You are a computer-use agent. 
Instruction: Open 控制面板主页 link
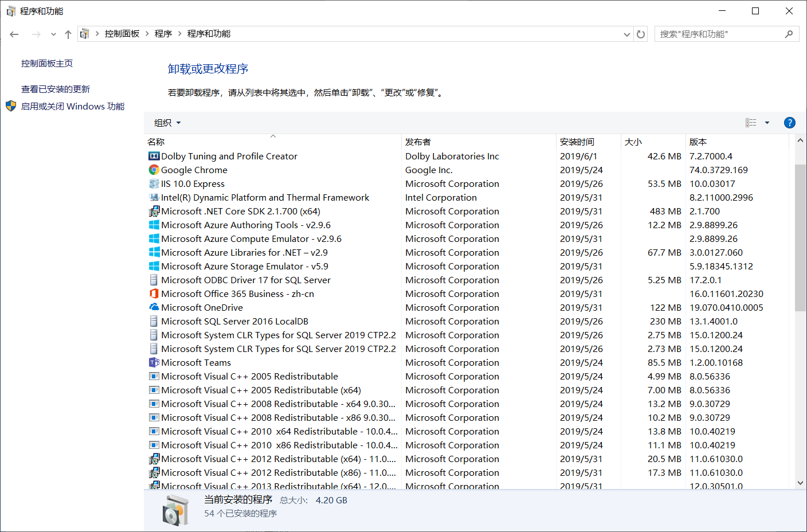(47, 64)
